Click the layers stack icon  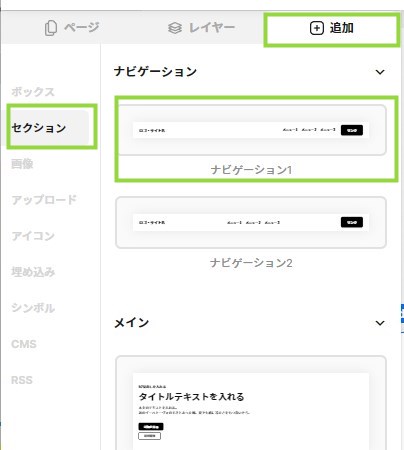click(175, 28)
